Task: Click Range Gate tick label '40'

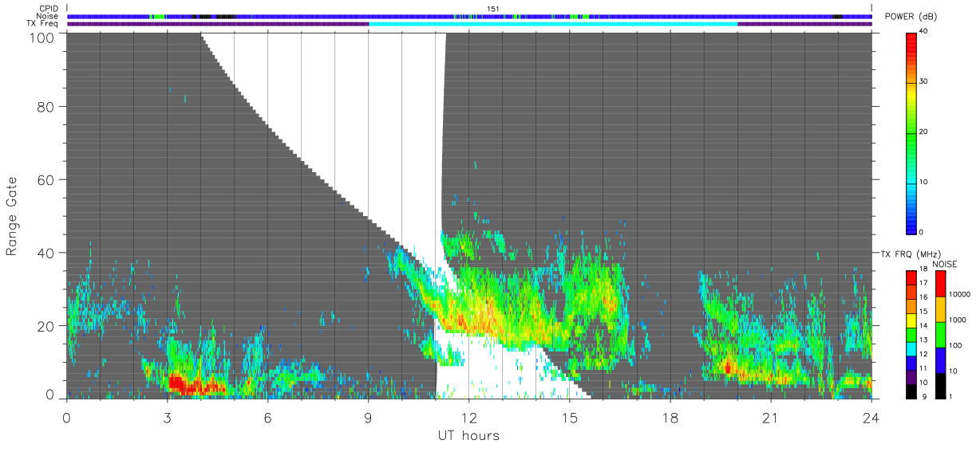Action: [46, 253]
